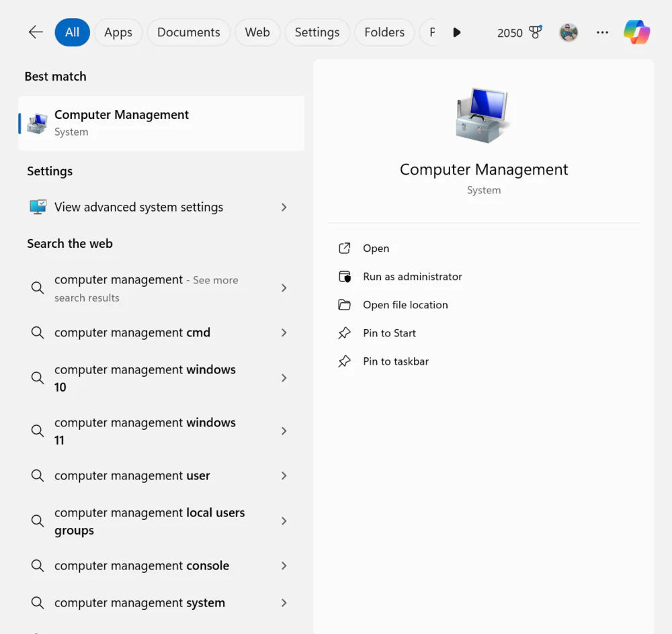This screenshot has height=634, width=672.
Task: Switch to the Folders filter tab
Action: (x=384, y=32)
